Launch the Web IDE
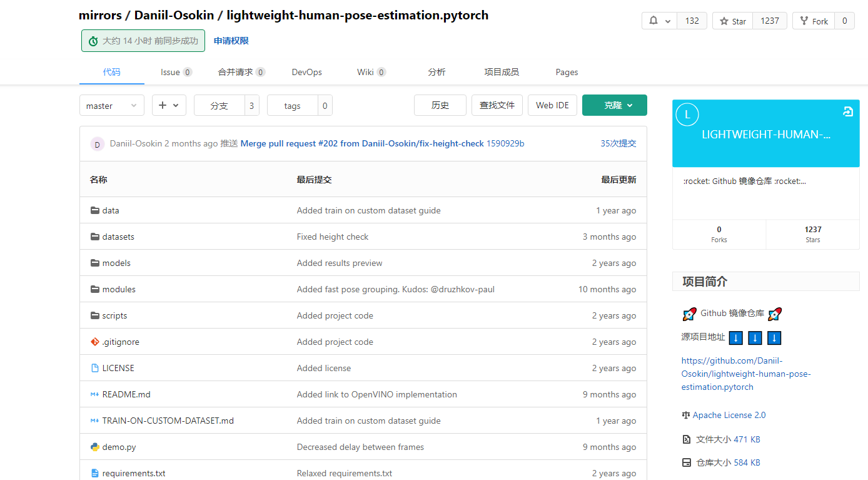Screen dimensions: 868x480 pyautogui.click(x=552, y=105)
